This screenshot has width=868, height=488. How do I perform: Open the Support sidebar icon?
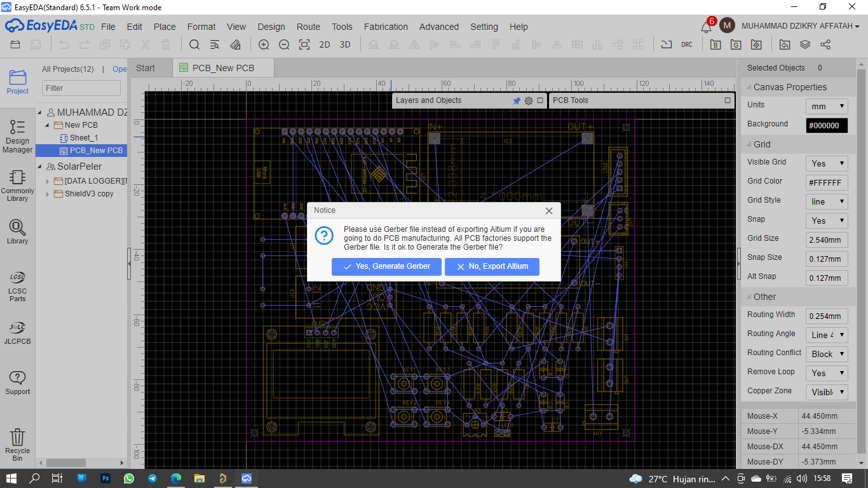point(18,383)
